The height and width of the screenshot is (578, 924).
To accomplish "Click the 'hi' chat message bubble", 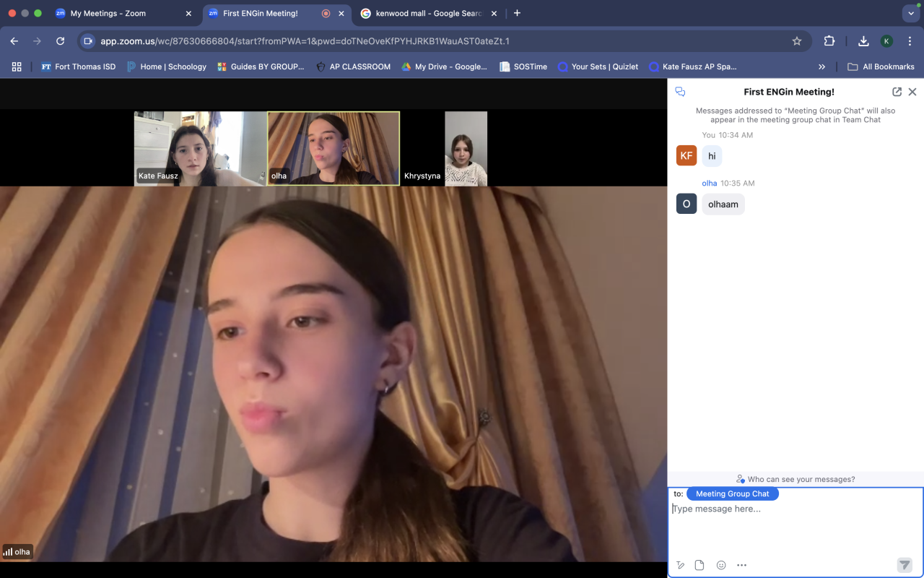I will (712, 156).
